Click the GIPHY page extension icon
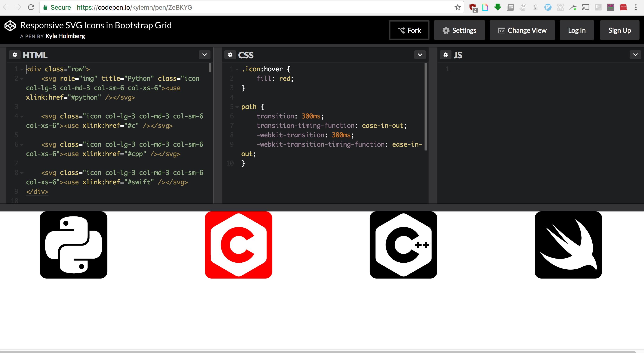Screen dimensions: 644x353 coord(485,7)
